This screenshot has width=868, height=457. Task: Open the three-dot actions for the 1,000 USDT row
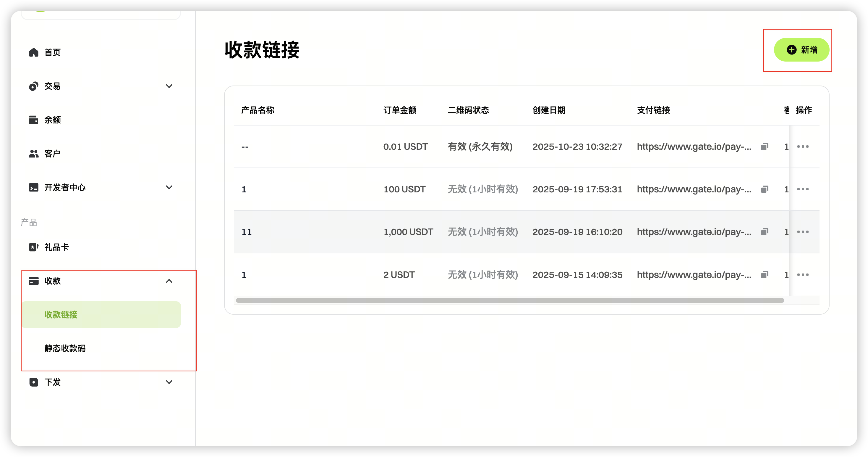[x=803, y=232]
